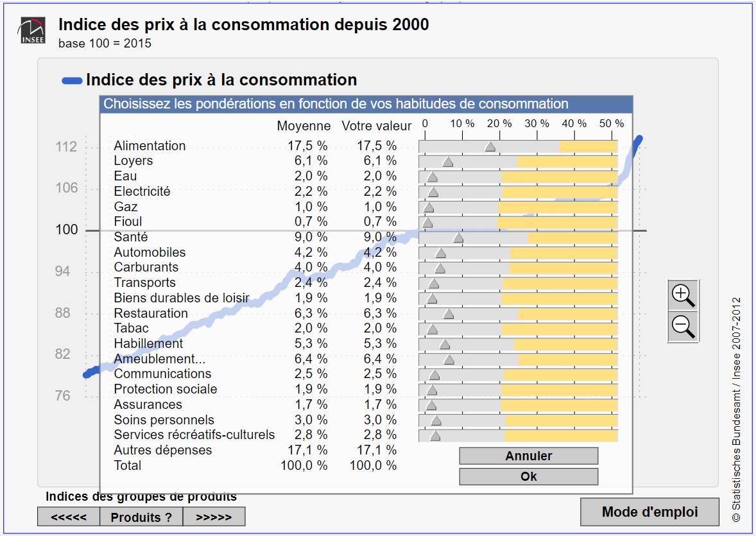The image size is (756, 536).
Task: Click the INSEE logo icon
Action: [x=32, y=32]
